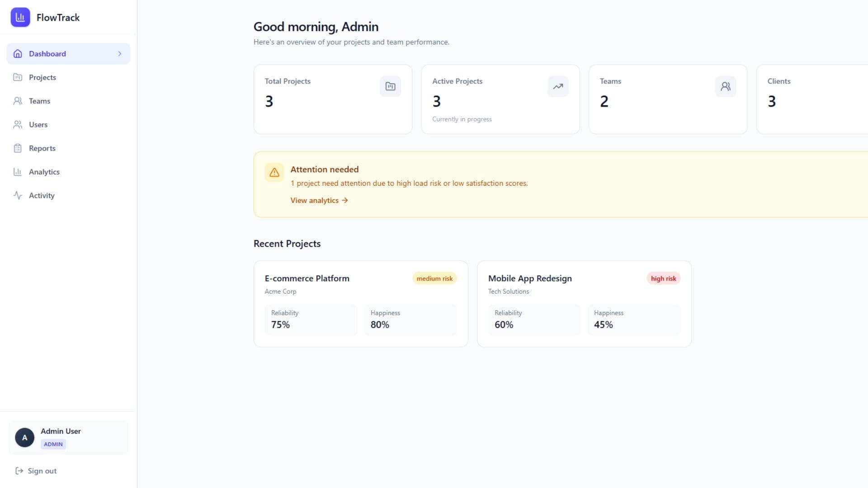Click the trending arrow icon on Active Projects
Image resolution: width=868 pixels, height=488 pixels.
click(558, 86)
